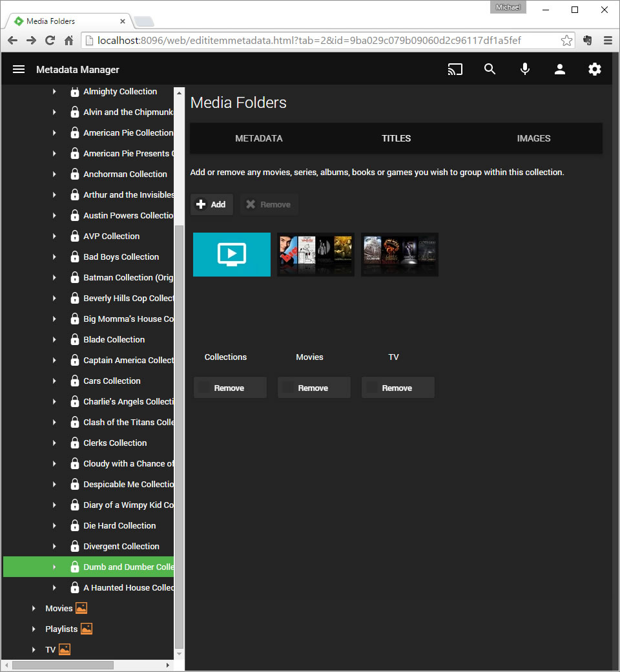Remove the TV folder from the collection

pos(398,388)
